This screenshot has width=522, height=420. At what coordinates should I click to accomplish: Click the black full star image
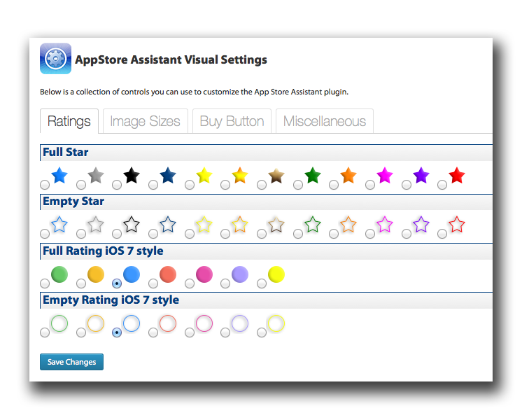132,175
